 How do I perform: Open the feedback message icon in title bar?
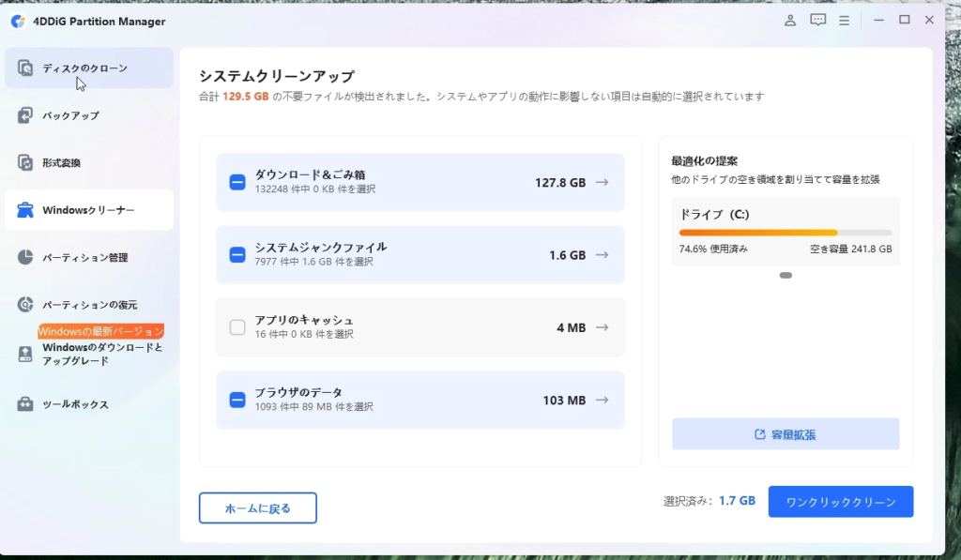point(817,20)
